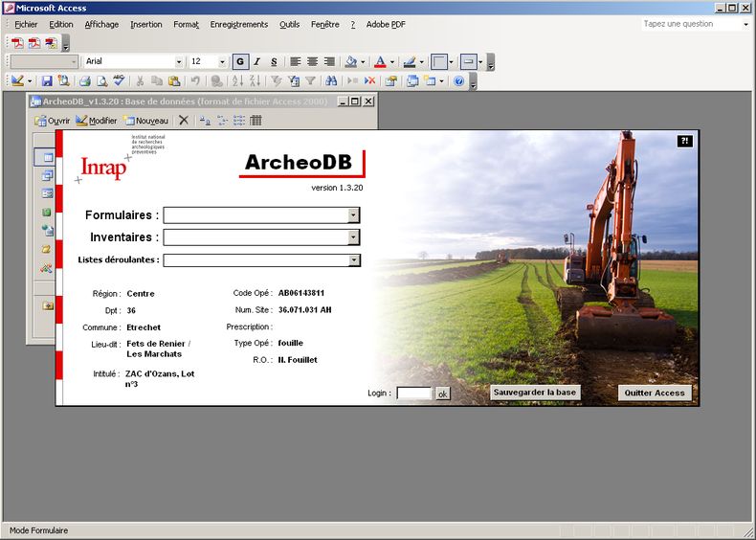756x540 pixels.
Task: Select Macros object in database window sidebar
Action: click(47, 249)
